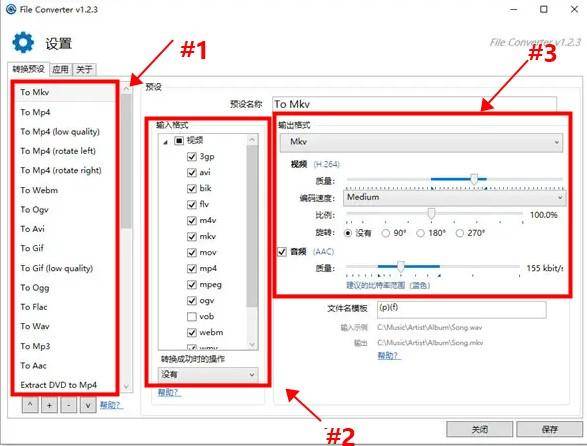
Task: Switch to the 应用 tab
Action: pyautogui.click(x=61, y=69)
